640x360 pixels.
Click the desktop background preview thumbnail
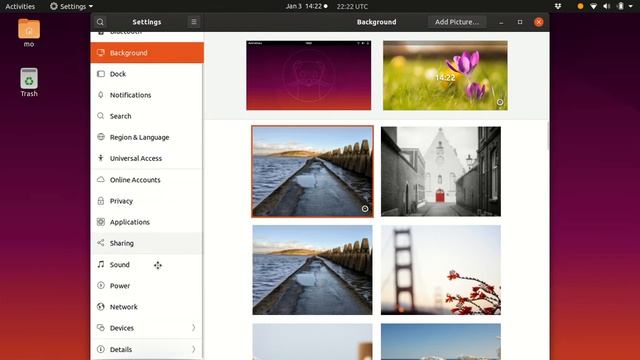tap(309, 75)
